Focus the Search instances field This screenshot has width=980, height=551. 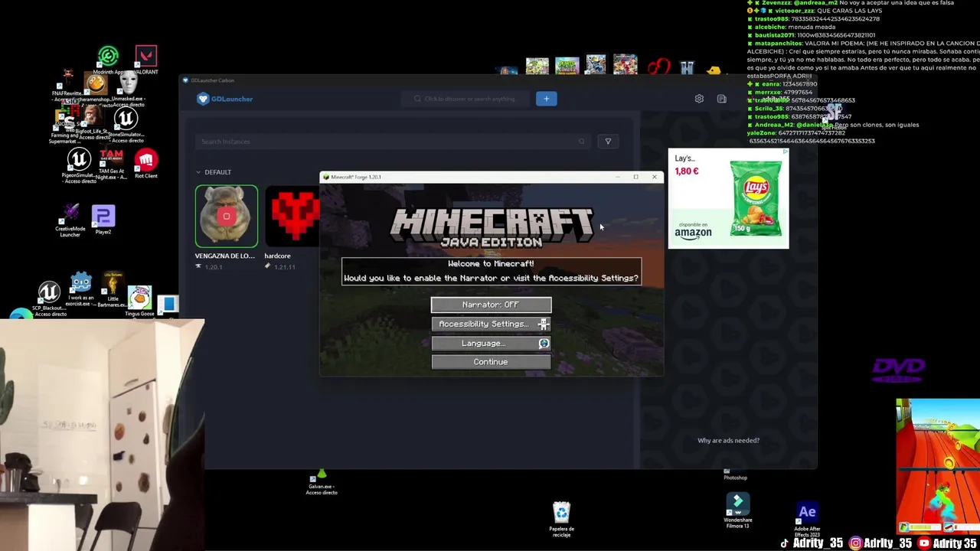coord(392,142)
